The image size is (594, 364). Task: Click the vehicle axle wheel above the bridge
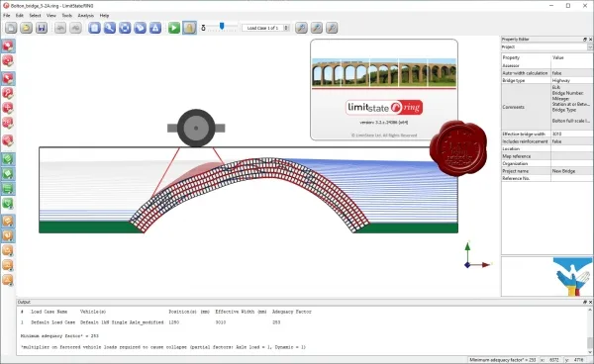click(196, 128)
